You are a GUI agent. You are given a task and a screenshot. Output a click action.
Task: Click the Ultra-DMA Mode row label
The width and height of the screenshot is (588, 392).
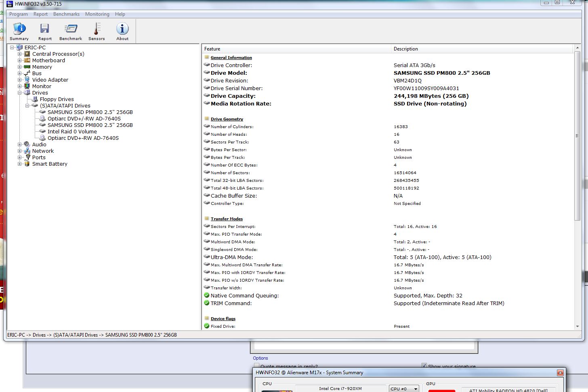[232, 257]
